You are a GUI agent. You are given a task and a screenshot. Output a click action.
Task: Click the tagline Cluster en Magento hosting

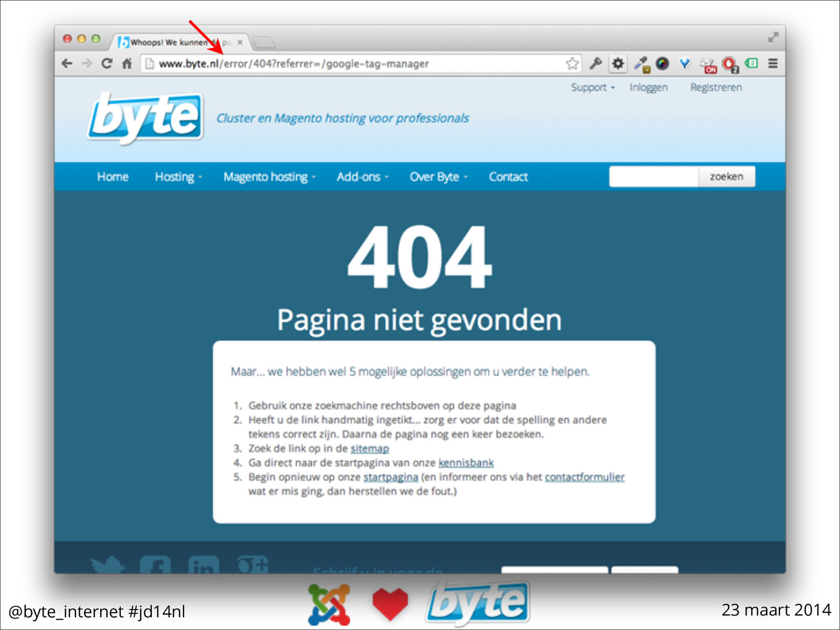click(x=343, y=118)
